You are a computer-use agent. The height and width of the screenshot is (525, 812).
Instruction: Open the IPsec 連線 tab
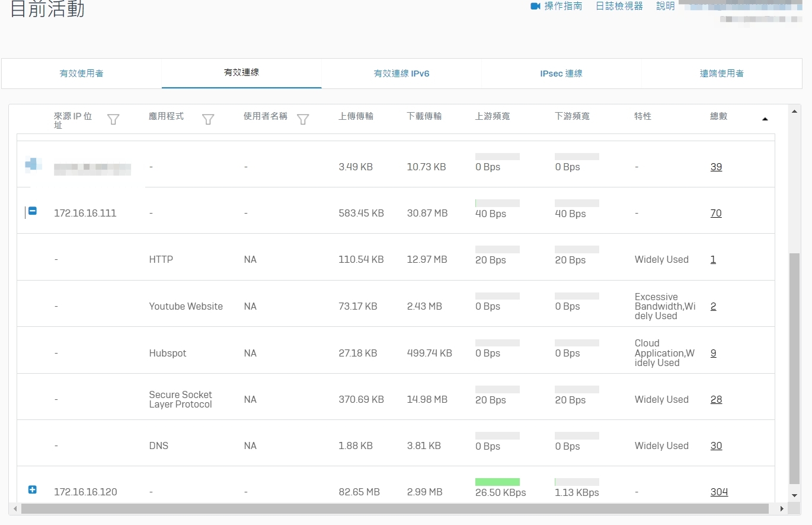click(561, 74)
